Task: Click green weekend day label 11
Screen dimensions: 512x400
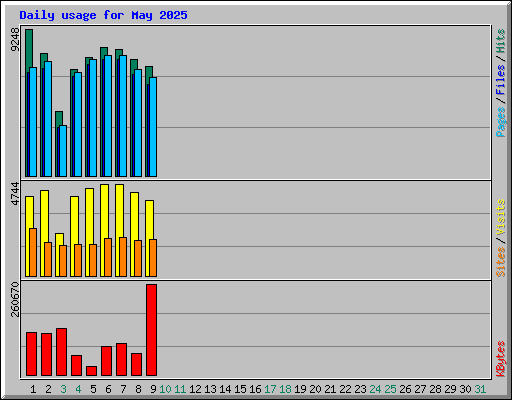Action: click(180, 389)
